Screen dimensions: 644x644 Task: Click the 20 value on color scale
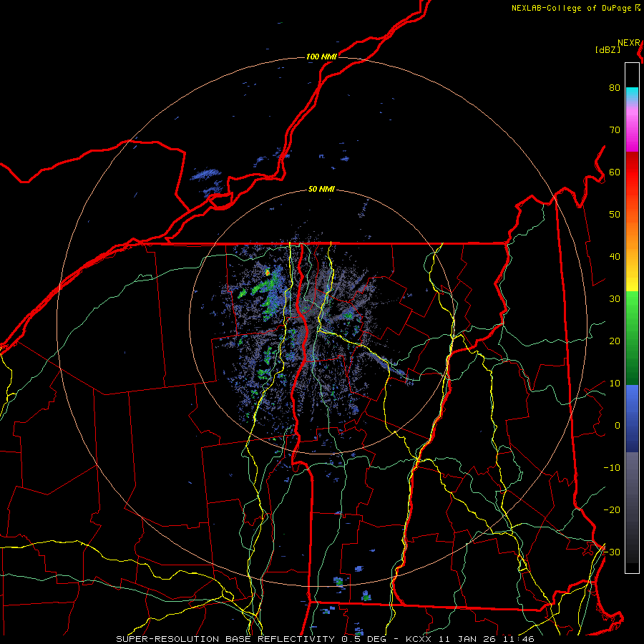615,341
